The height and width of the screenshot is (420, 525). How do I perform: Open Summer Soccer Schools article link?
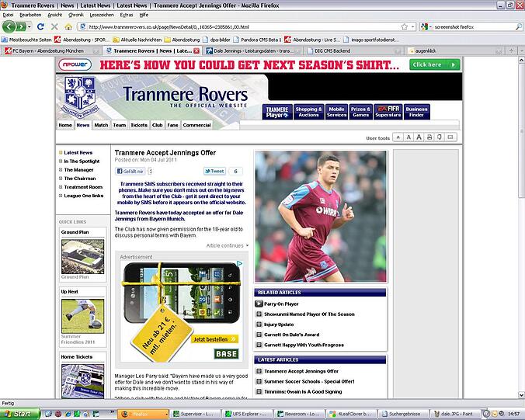(309, 381)
